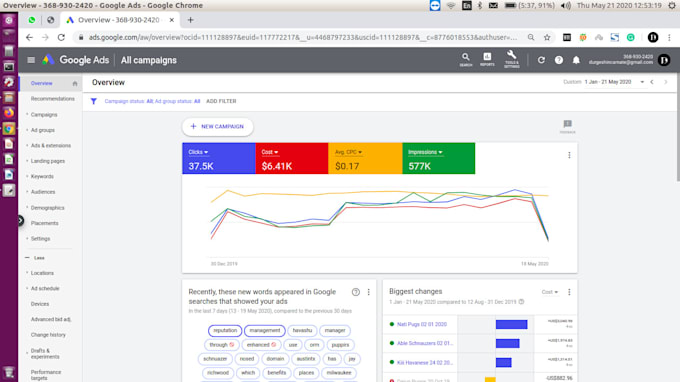Open Audiences in the sidebar
Viewport: 680px width, 382px height.
43,192
